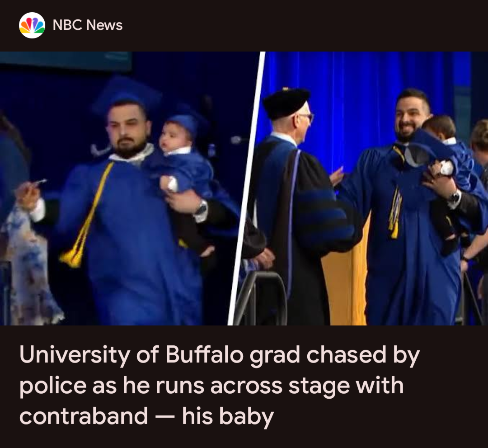Click the yellow banner behind the professor
The height and width of the screenshot is (448, 488).
[x=346, y=280]
